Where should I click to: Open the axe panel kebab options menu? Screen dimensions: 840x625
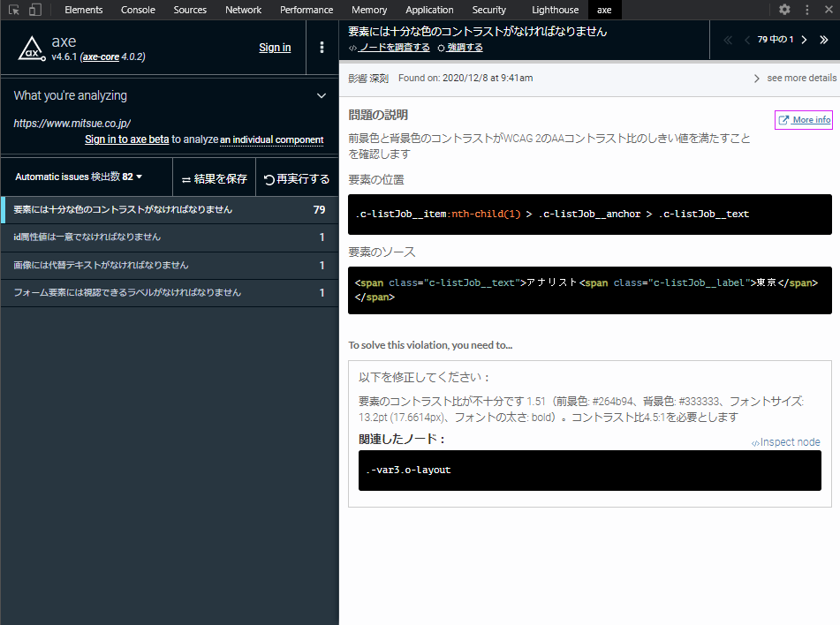pyautogui.click(x=322, y=47)
